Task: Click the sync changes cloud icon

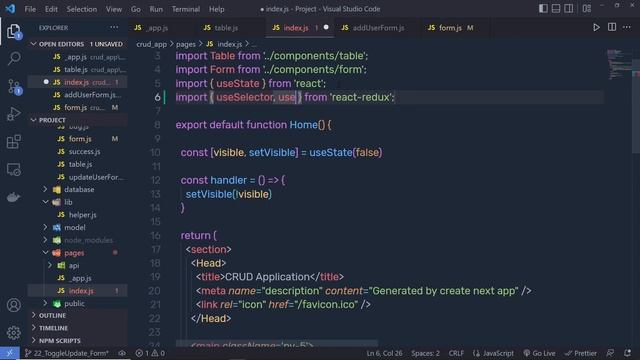Action: coord(122,353)
